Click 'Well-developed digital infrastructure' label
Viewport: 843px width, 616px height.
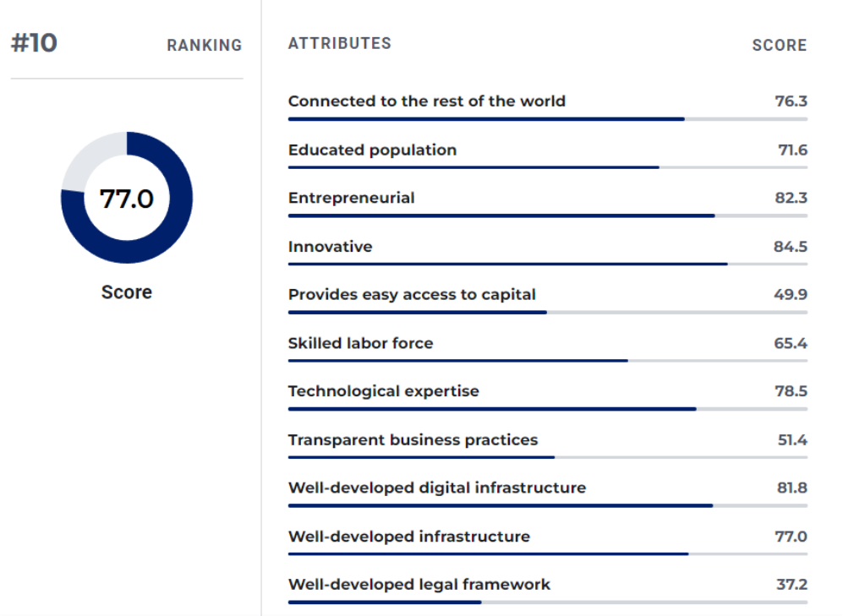[x=436, y=488]
